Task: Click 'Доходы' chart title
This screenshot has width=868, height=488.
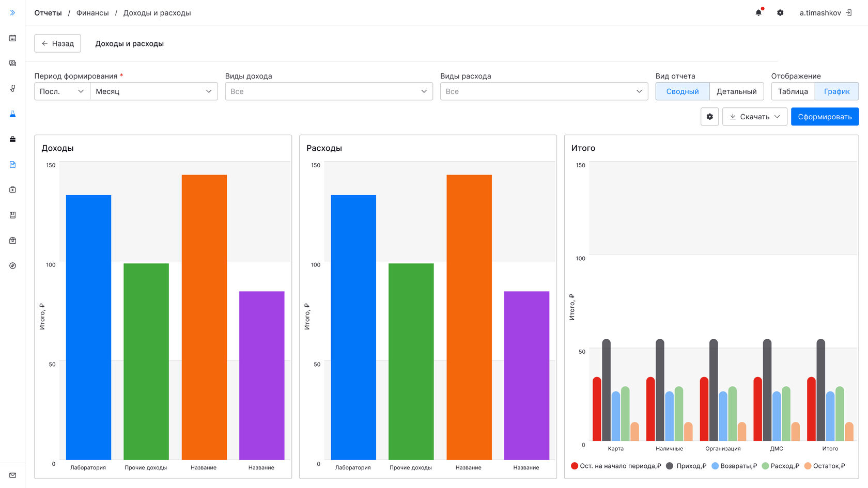Action: (57, 148)
